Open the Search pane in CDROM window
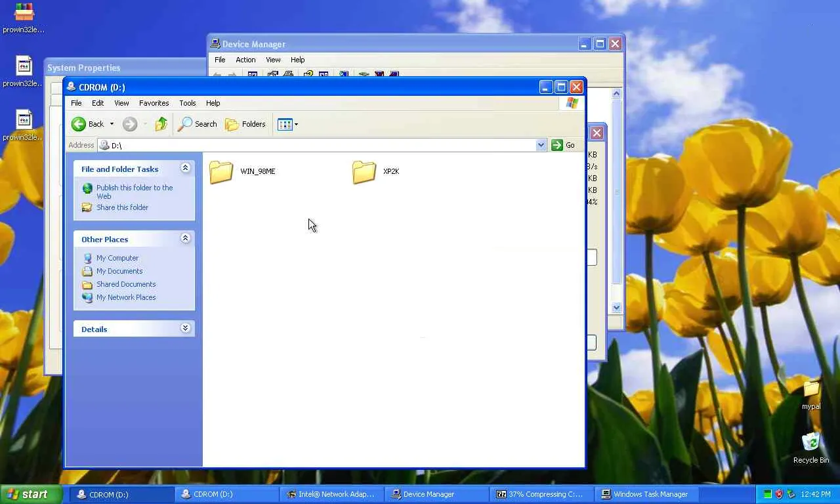840x504 pixels. [x=198, y=124]
